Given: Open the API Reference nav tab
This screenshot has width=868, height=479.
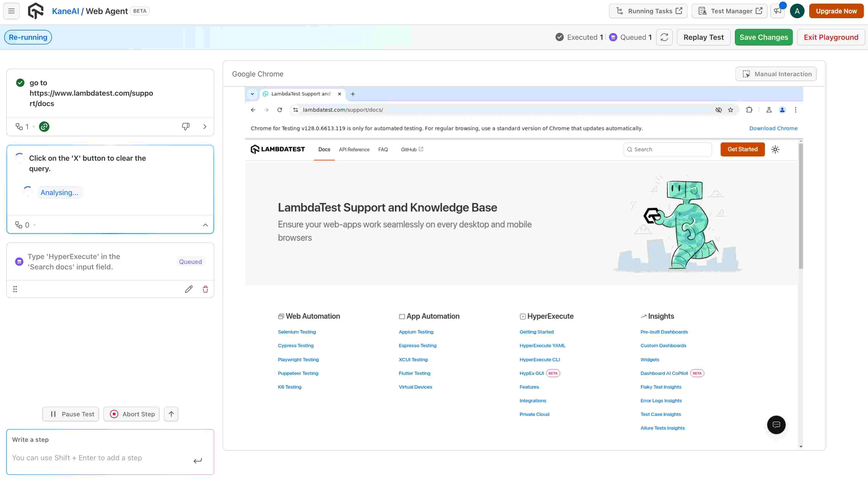Looking at the screenshot, I should click(354, 150).
